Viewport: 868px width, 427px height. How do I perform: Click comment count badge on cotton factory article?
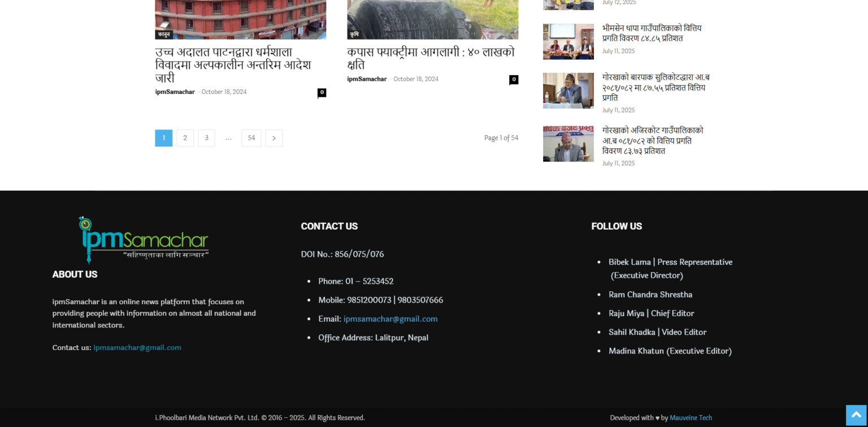point(514,80)
